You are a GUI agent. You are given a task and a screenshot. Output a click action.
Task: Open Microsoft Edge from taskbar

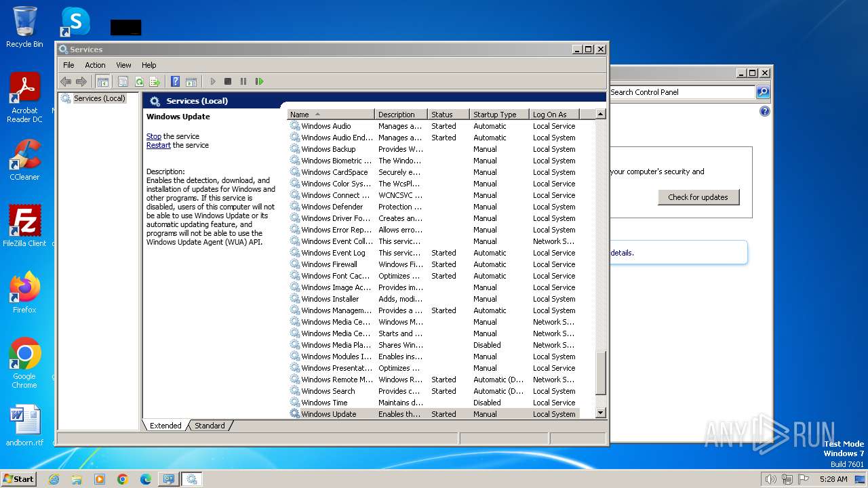pyautogui.click(x=145, y=479)
